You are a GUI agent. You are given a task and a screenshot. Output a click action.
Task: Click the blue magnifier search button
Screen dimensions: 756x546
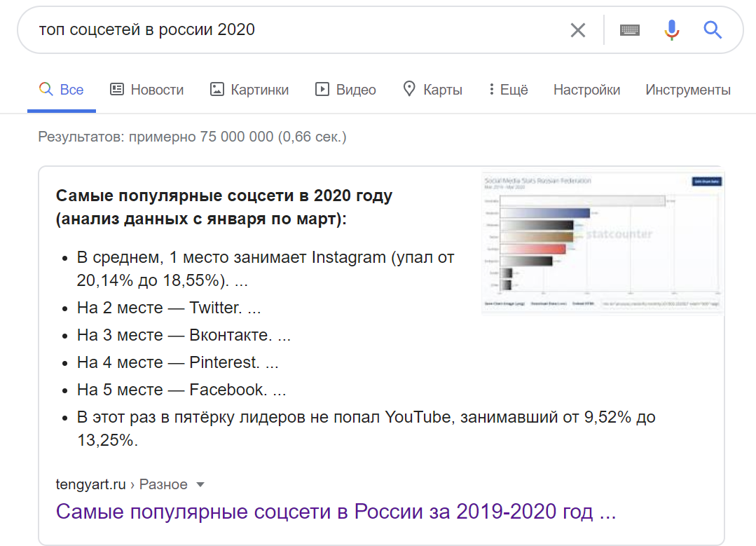pos(712,30)
